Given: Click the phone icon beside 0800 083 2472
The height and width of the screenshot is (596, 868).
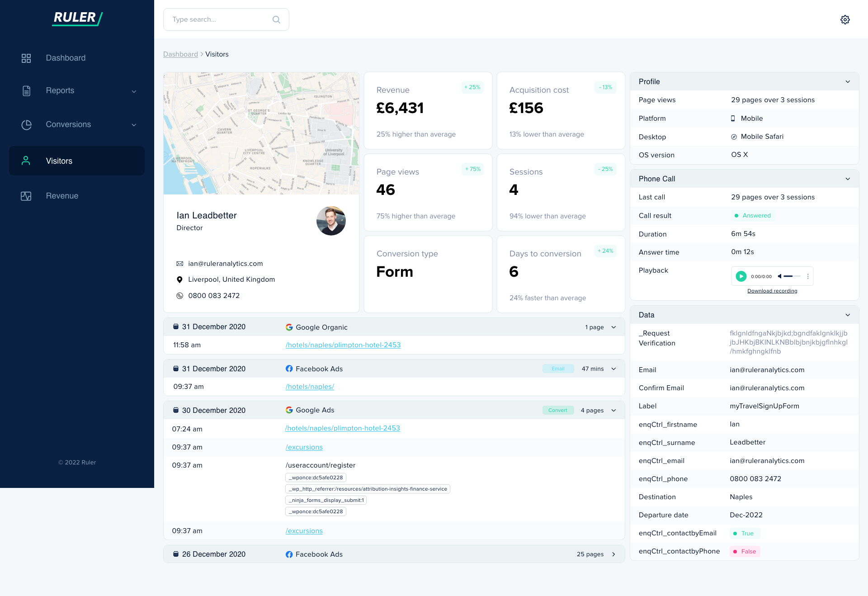Looking at the screenshot, I should tap(179, 295).
